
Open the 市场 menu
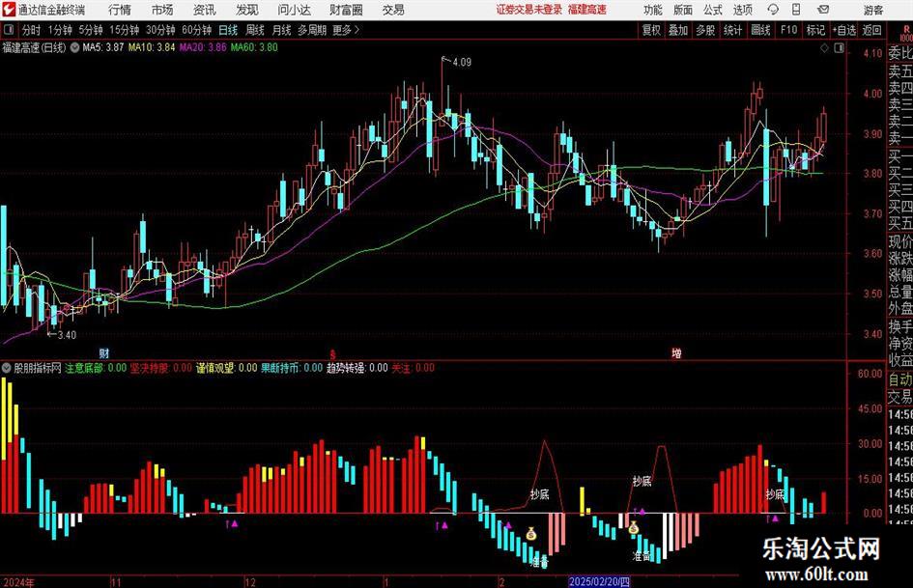162,10
